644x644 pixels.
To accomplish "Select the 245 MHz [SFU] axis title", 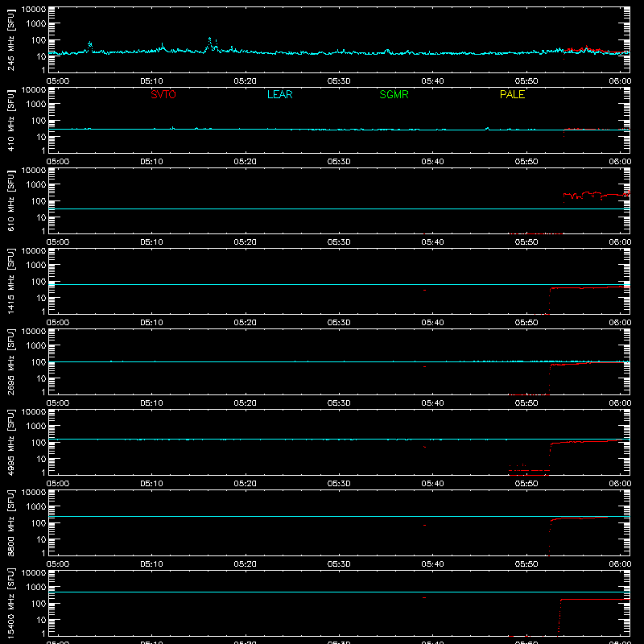I will pyautogui.click(x=10, y=39).
